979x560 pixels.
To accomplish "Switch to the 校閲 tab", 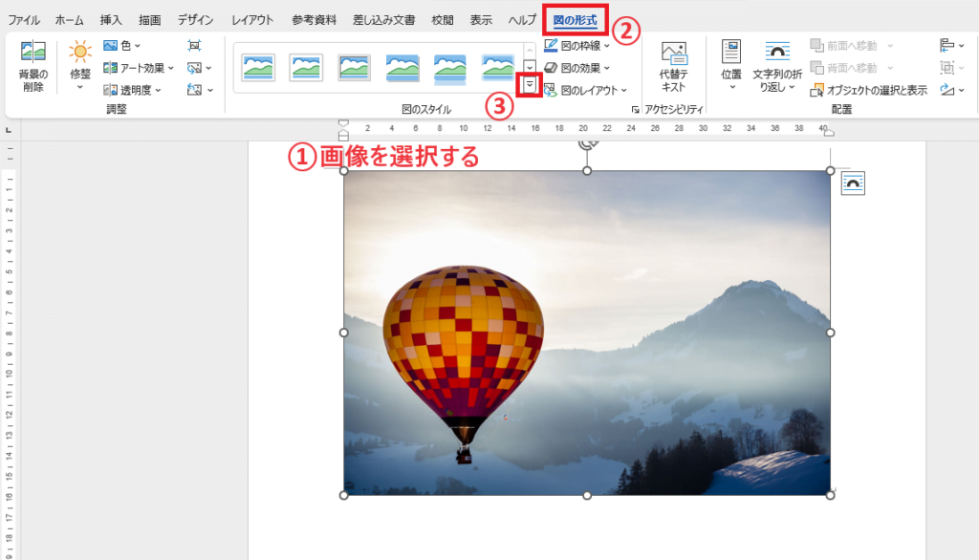I will coord(443,20).
